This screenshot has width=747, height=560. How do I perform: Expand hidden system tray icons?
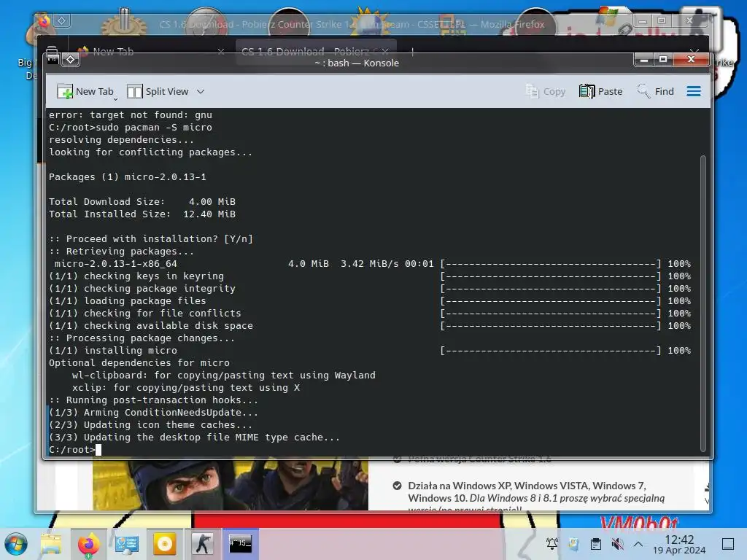pos(638,544)
